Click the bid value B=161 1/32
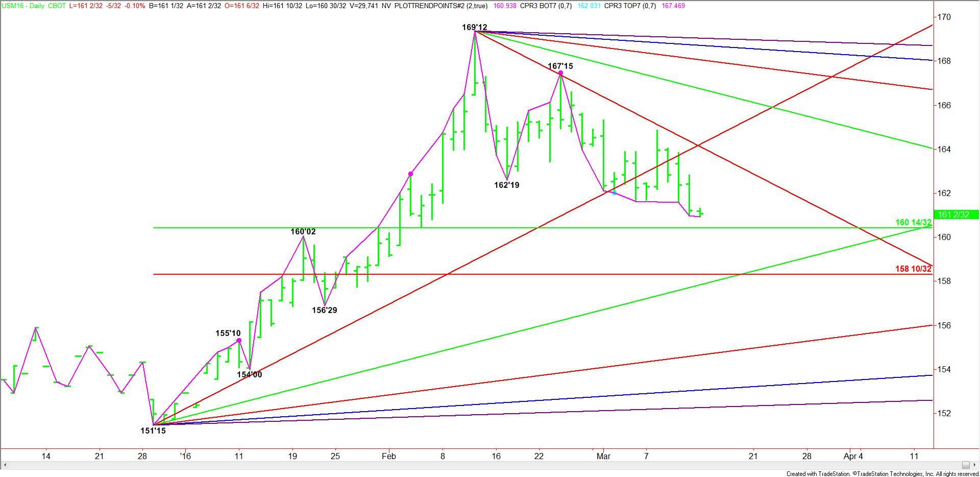 [x=166, y=6]
